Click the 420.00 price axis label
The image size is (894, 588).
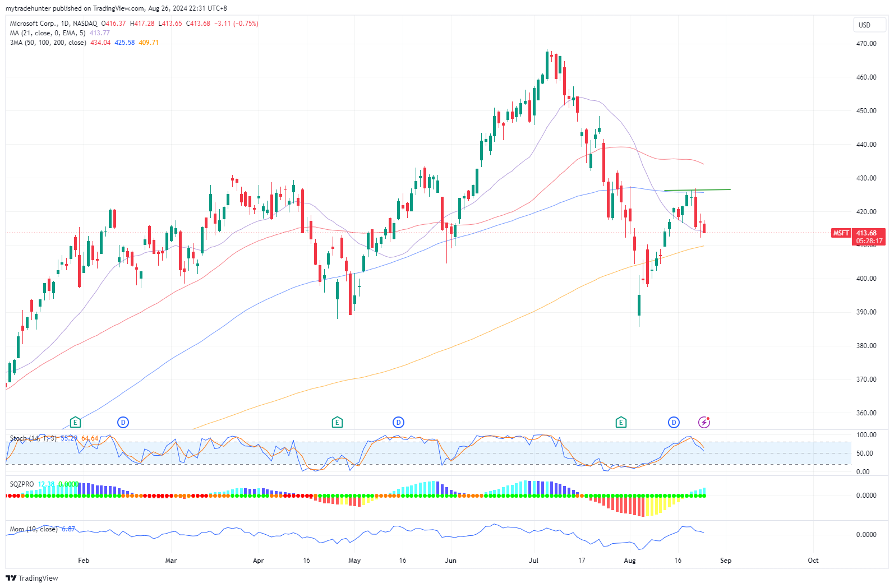866,212
